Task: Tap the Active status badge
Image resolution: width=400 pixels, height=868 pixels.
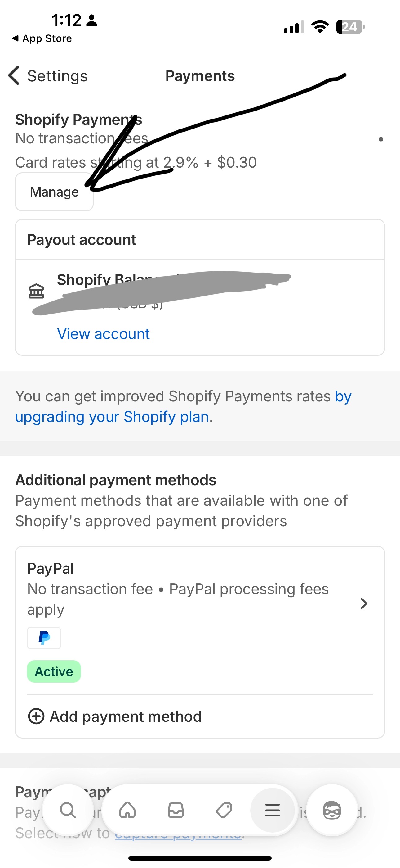Action: pyautogui.click(x=54, y=671)
